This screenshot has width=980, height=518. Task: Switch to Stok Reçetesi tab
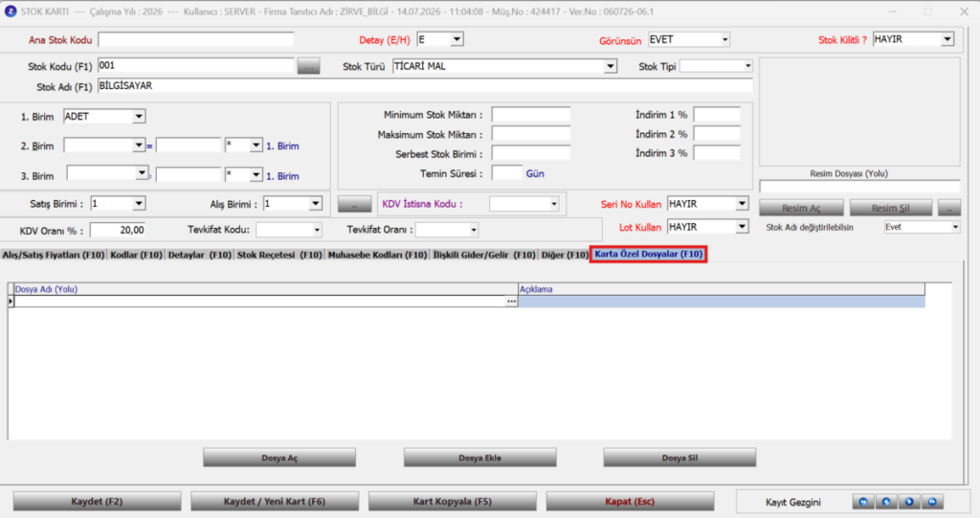[279, 255]
